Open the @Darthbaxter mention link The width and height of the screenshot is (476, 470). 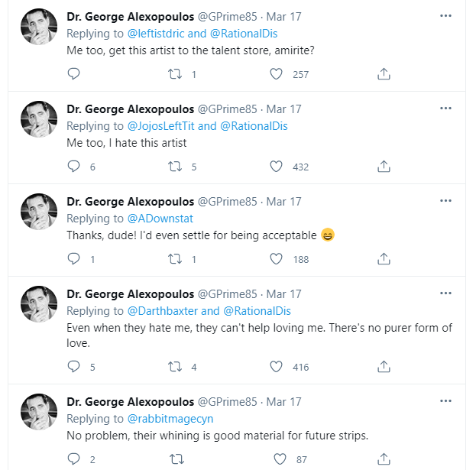pyautogui.click(x=163, y=311)
